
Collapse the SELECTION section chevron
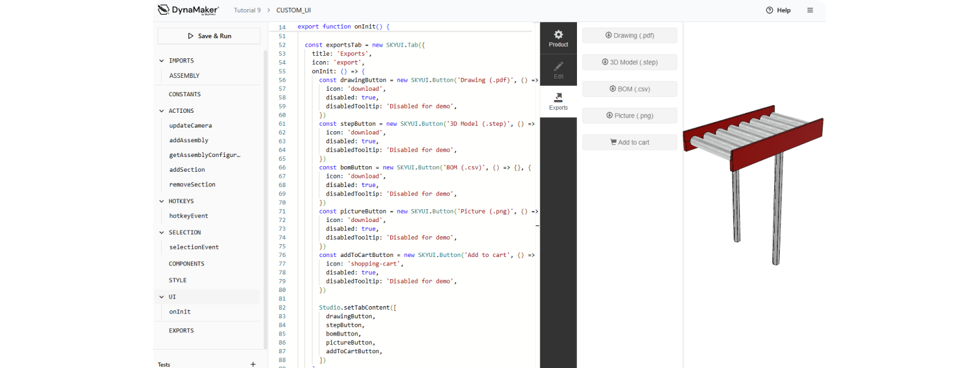[162, 232]
